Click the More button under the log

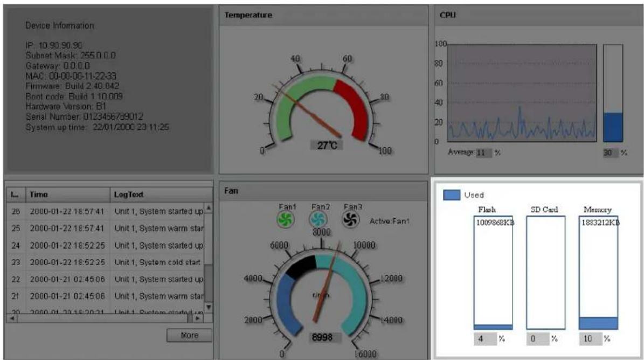tap(189, 335)
